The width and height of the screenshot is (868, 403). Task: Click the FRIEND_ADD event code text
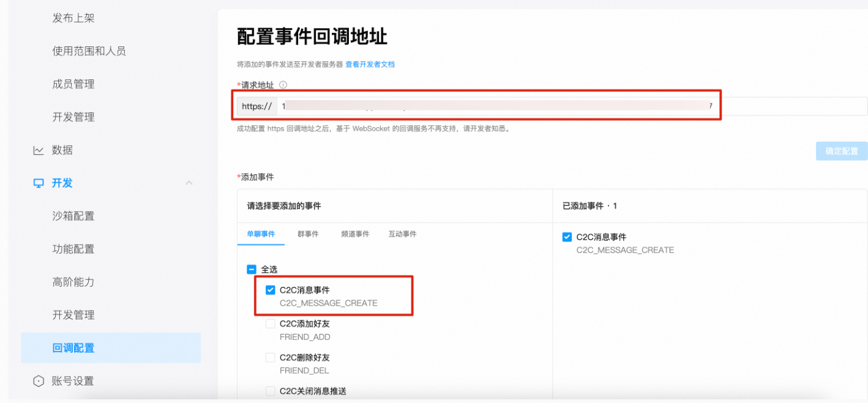pos(305,337)
